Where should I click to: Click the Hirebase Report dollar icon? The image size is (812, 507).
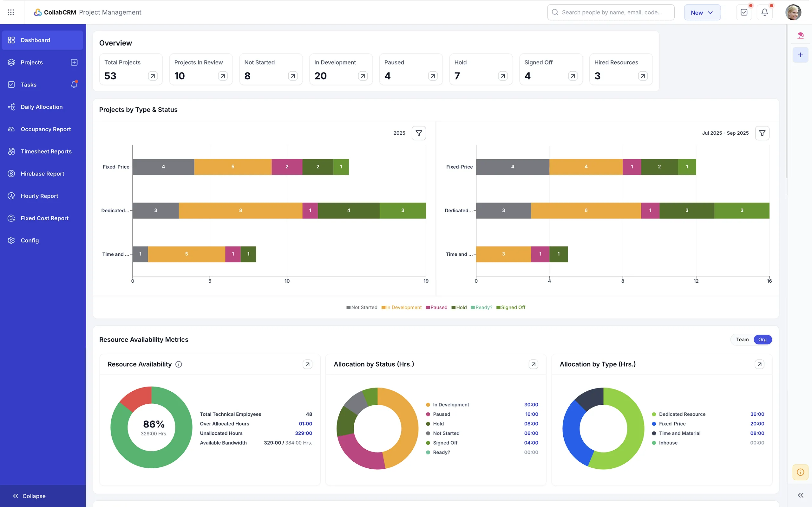tap(11, 173)
